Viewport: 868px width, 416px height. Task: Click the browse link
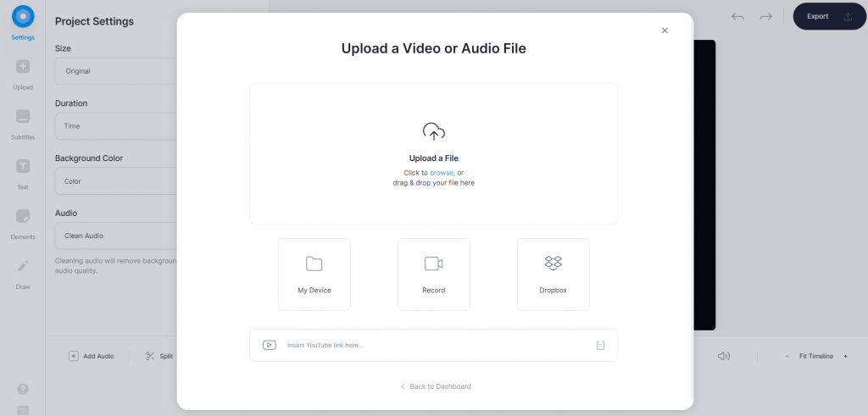click(441, 173)
